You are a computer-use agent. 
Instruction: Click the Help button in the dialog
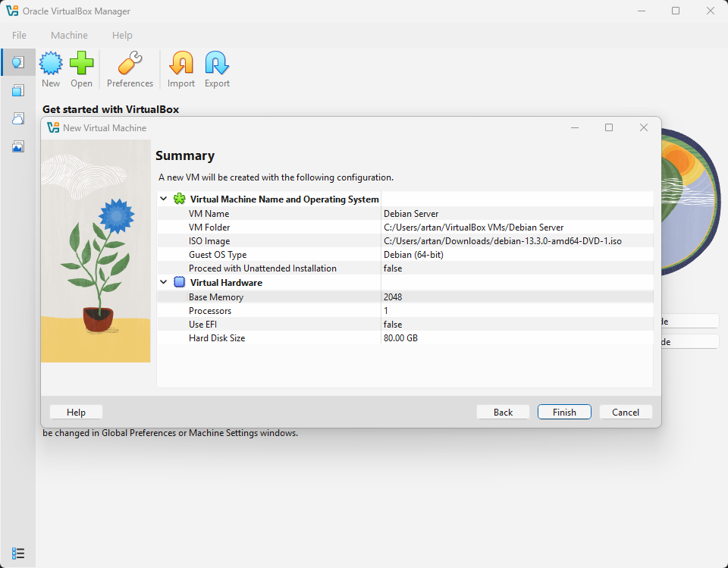(x=76, y=412)
